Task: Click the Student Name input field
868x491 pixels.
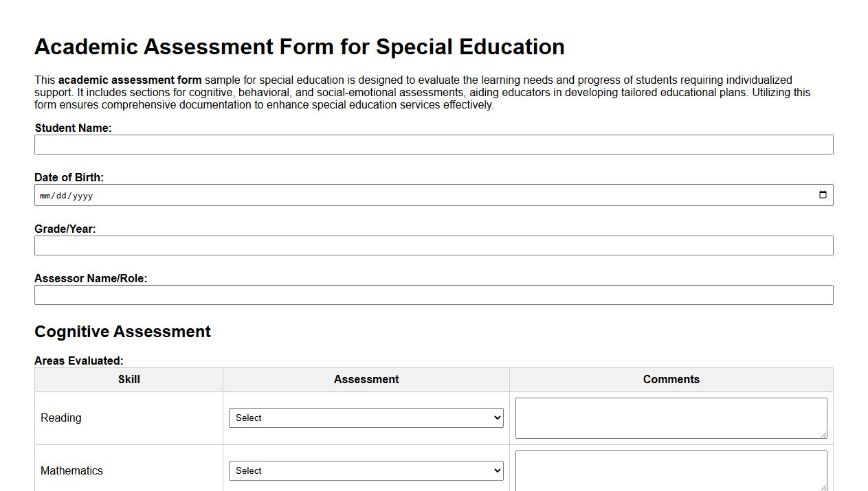Action: 434,144
